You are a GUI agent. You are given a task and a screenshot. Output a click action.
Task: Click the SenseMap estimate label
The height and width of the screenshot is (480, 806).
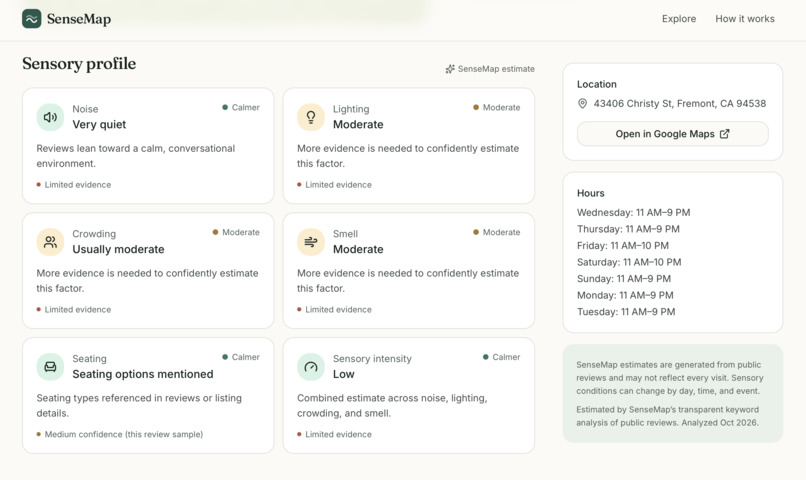pyautogui.click(x=496, y=69)
